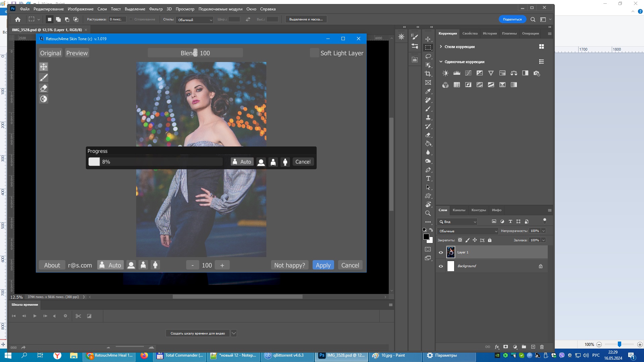Viewport: 644px width, 362px height.
Task: Expand the 'Стили коррекции' section
Action: [x=441, y=47]
